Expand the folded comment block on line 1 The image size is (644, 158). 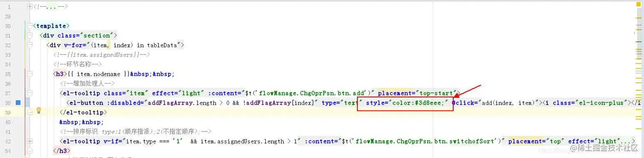tap(30, 7)
